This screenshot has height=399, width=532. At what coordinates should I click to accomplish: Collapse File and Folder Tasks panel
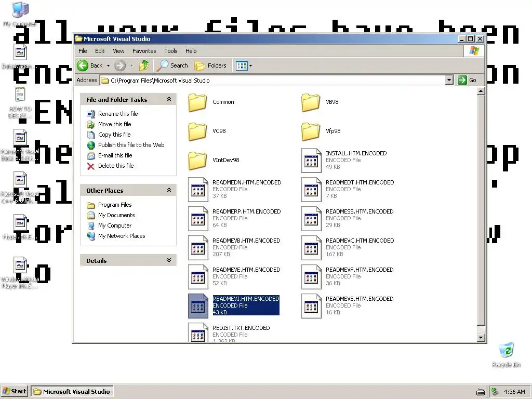click(169, 99)
